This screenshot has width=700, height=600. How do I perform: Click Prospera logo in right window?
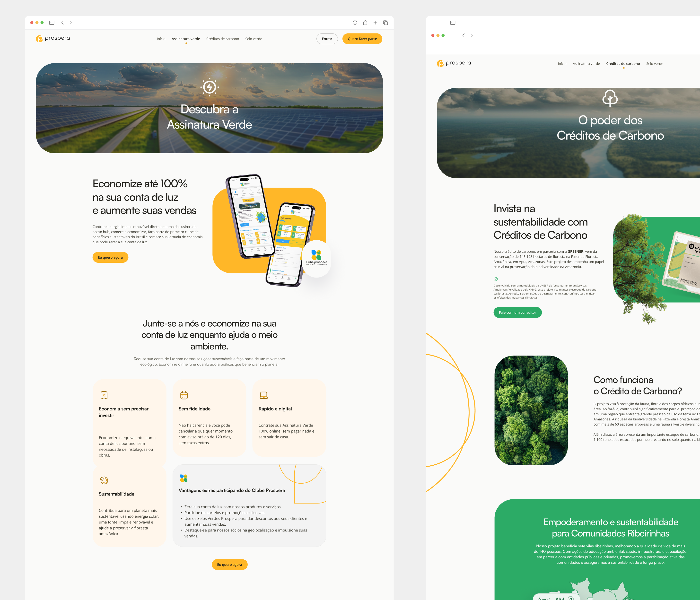(x=454, y=63)
